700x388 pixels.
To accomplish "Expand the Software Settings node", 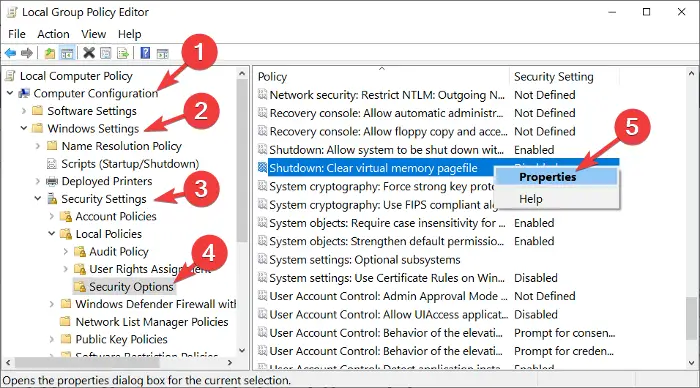I will tap(24, 111).
